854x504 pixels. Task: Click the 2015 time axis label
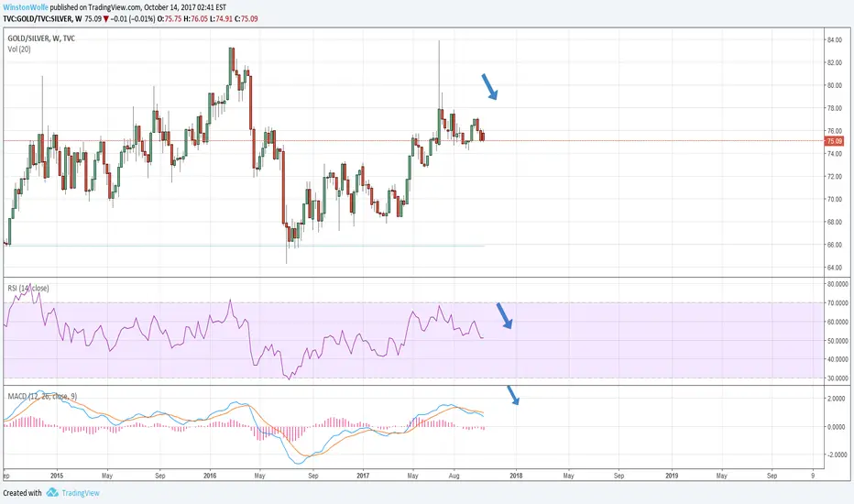57,476
